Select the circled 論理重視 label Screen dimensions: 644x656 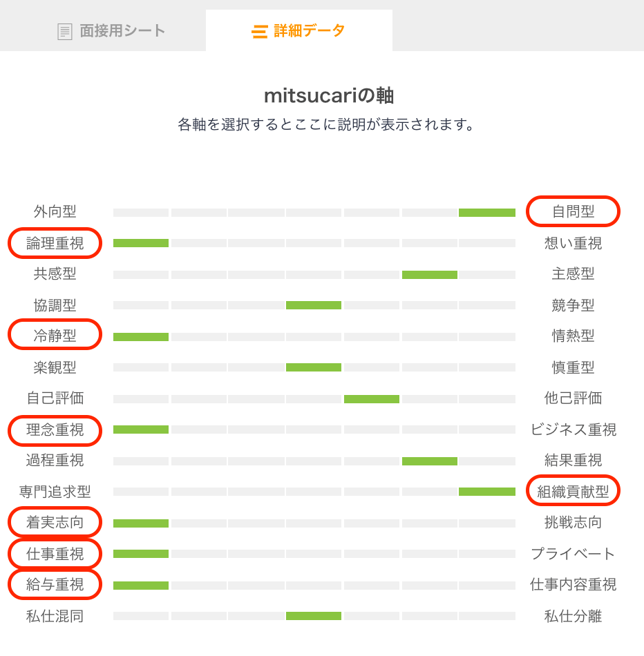point(55,242)
